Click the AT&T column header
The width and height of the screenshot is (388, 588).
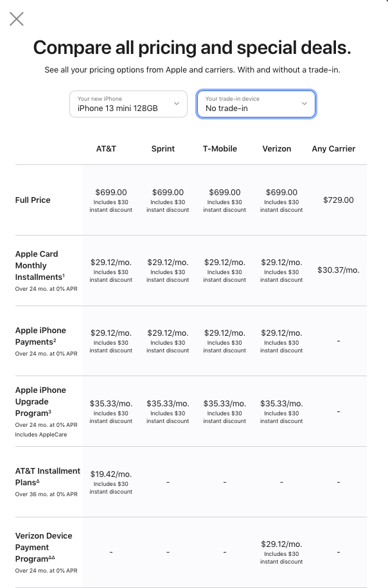click(106, 148)
